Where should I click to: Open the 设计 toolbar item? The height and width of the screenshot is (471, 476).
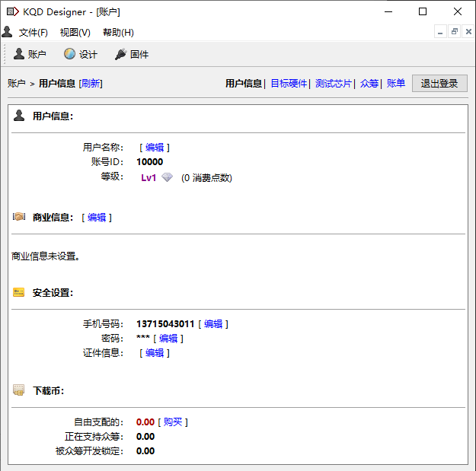tap(81, 54)
